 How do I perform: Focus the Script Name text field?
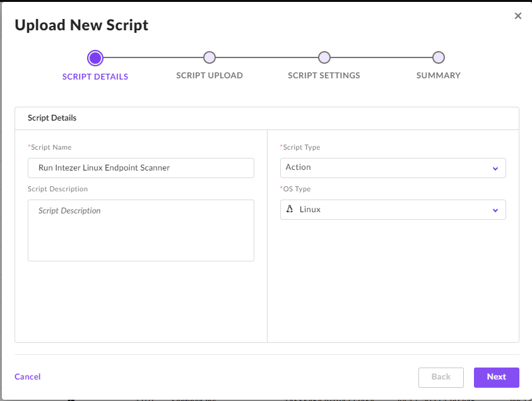pos(141,168)
